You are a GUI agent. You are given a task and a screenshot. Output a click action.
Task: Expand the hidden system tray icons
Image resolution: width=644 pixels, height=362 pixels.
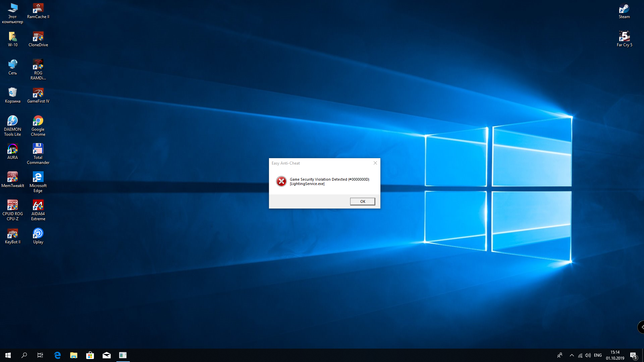pos(572,355)
